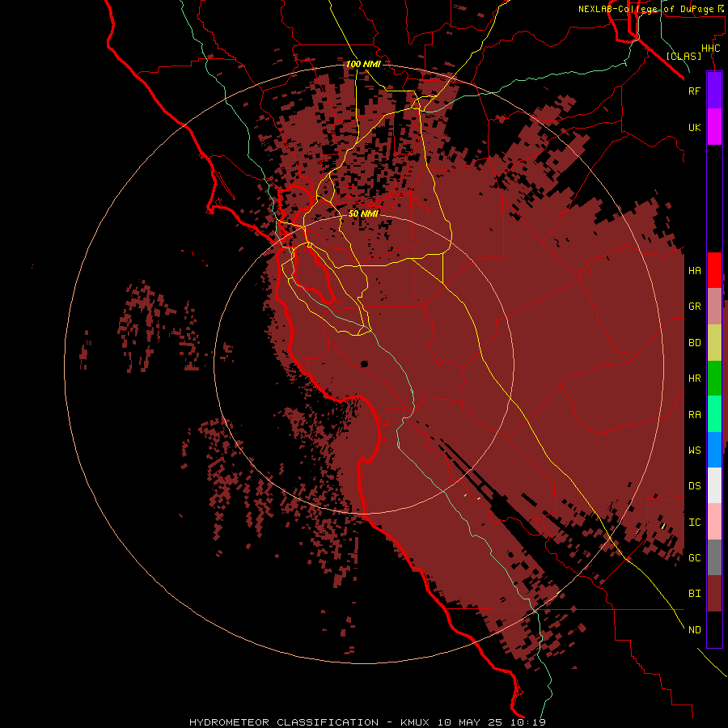Click the 50 NMI range ring label
728x728 pixels.
[x=363, y=214]
